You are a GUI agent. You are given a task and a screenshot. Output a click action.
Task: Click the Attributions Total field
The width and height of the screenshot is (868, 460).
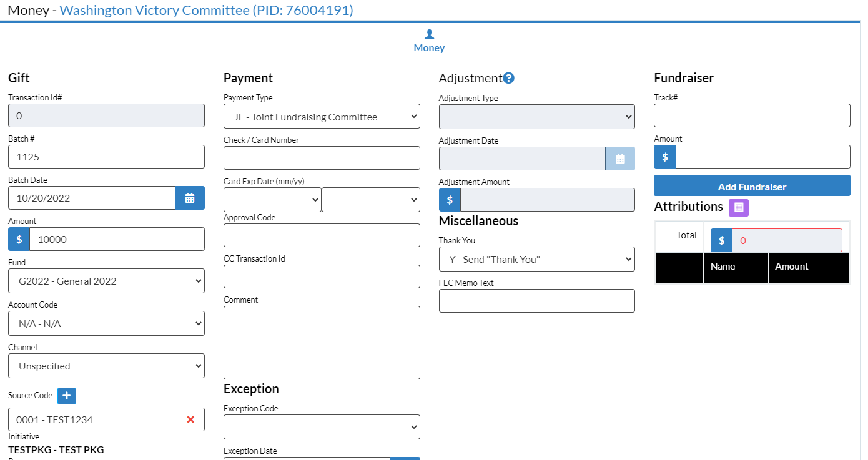pos(787,240)
